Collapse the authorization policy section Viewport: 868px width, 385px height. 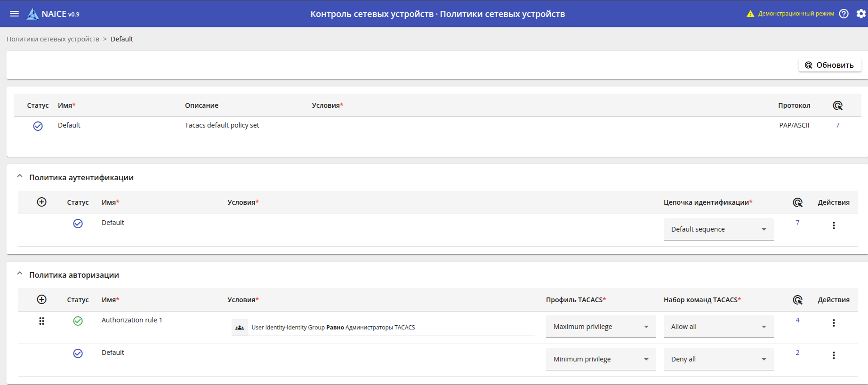tap(20, 274)
